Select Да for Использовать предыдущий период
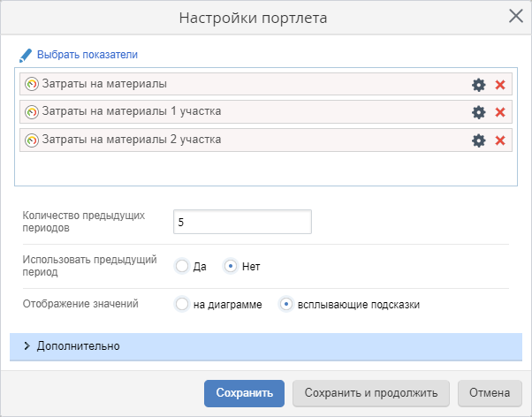The image size is (532, 417). 182,266
